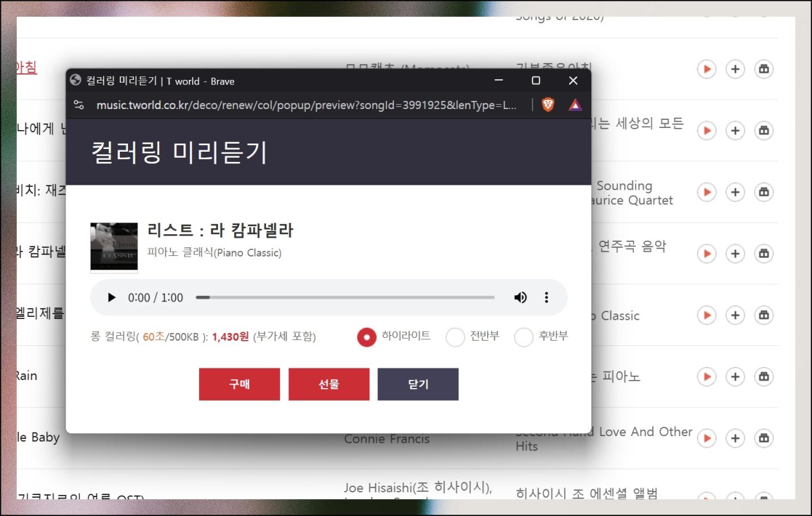The height and width of the screenshot is (516, 812).
Task: Play preview in the 세상의 모든 row
Action: coord(706,131)
